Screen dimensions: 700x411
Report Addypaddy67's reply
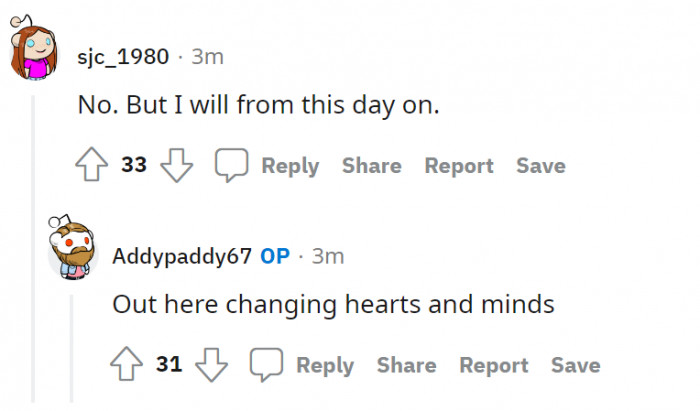[x=494, y=365]
